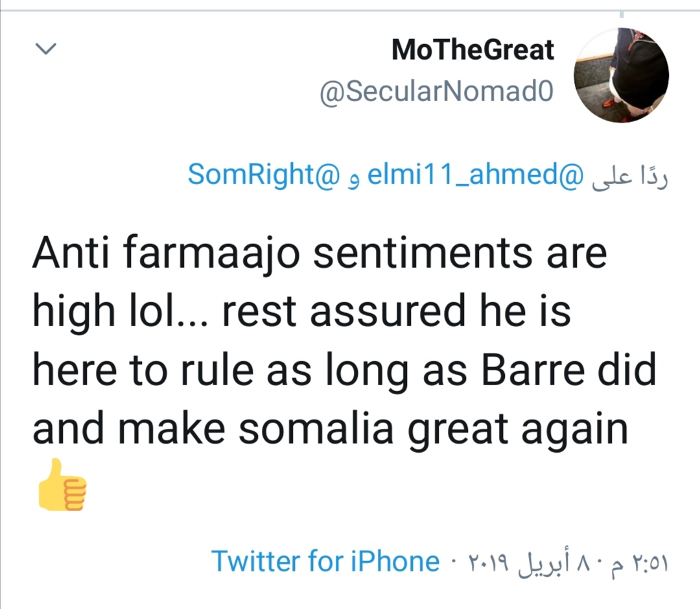Click the Arabic 'ردًا على' reply label
Viewport: 700px width, 609px height.
pos(630,176)
